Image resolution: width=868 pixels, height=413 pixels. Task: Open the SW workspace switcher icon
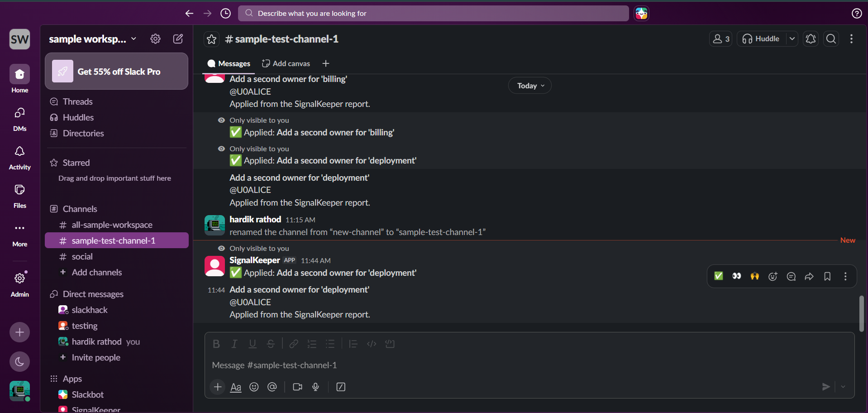click(20, 39)
